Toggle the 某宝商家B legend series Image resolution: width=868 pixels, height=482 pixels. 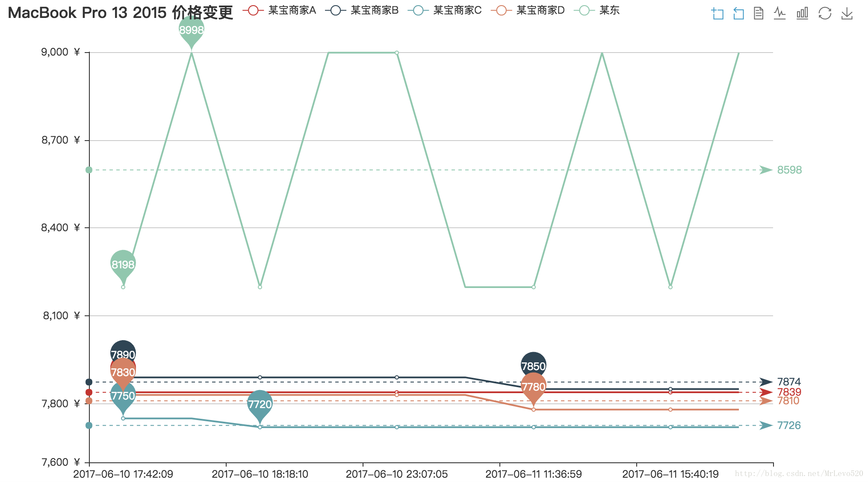[362, 10]
